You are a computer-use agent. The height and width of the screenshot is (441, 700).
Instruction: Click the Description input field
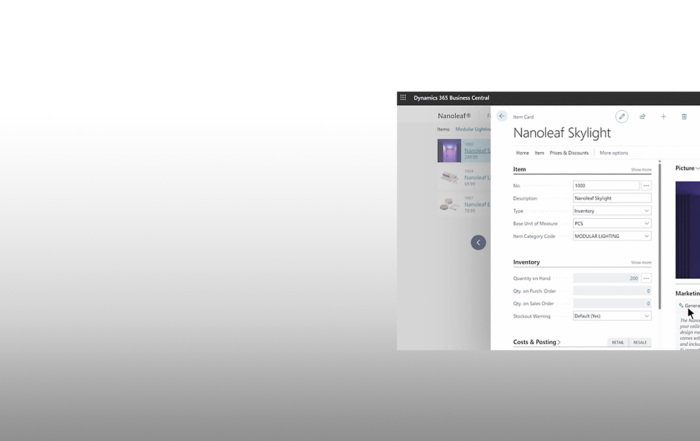coord(612,198)
